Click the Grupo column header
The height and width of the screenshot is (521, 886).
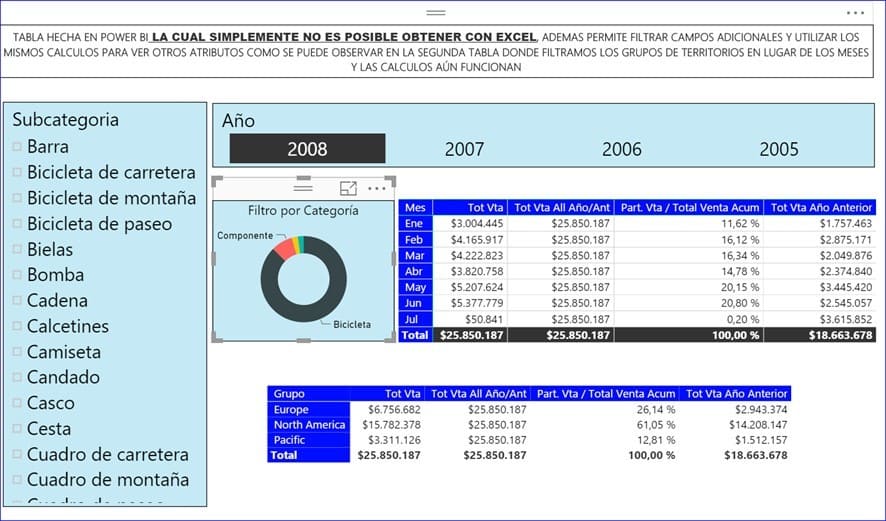tap(289, 394)
